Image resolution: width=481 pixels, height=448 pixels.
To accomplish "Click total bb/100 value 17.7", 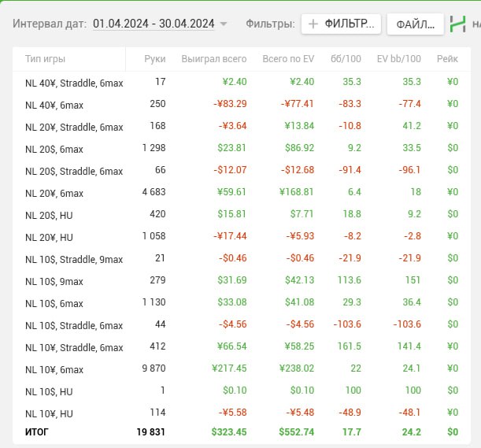I will tap(352, 432).
